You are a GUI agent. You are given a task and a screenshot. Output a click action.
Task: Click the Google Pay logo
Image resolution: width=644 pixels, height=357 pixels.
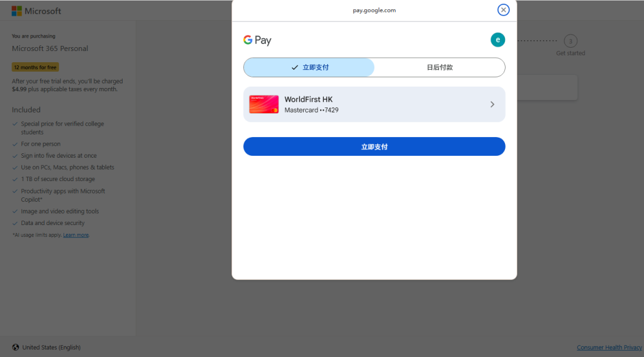point(257,40)
